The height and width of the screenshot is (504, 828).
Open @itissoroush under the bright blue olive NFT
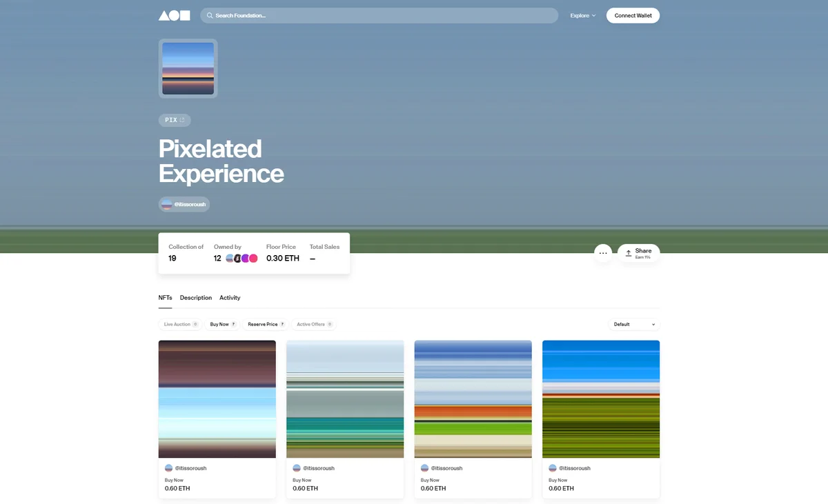[569, 468]
